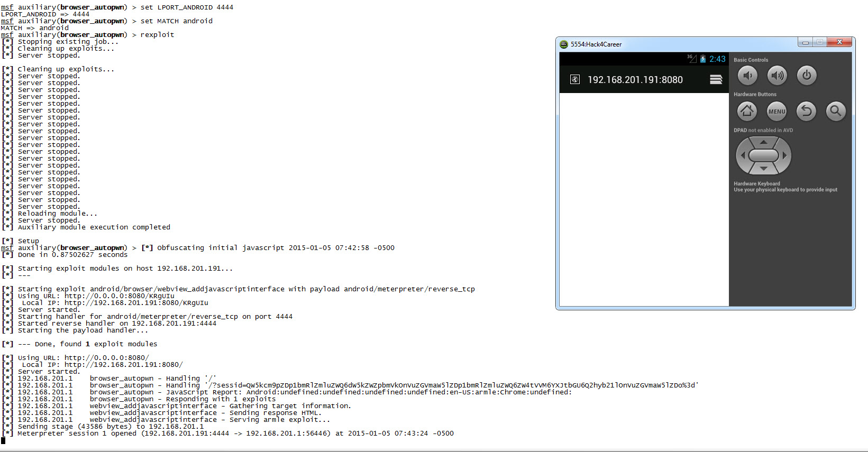The width and height of the screenshot is (868, 452).
Task: Click 'Starting the payload handler...' line
Action: 75,330
